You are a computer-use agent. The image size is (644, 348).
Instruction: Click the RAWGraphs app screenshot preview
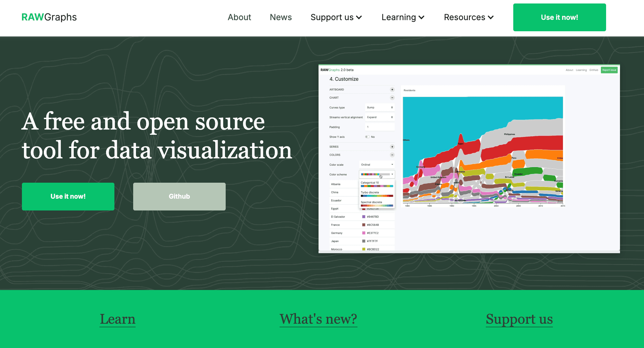[469, 159]
